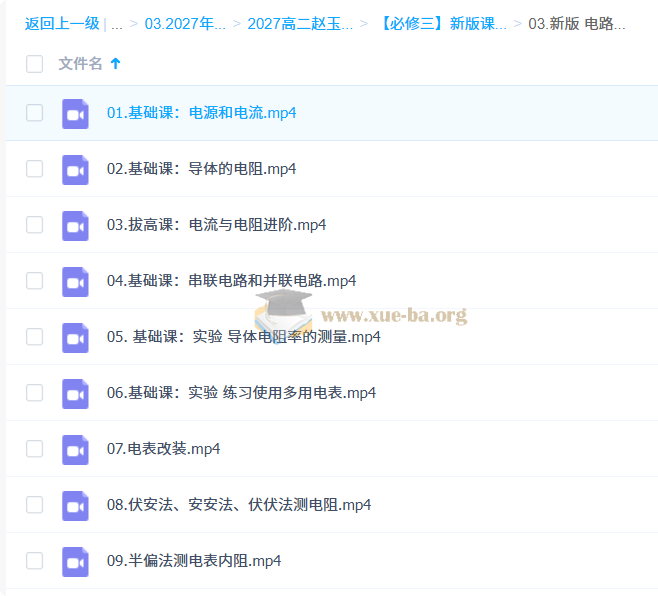Open file 08.伏安法、安安法、伏伏法测电阻.mp4
This screenshot has height=596, width=658.
tap(239, 505)
